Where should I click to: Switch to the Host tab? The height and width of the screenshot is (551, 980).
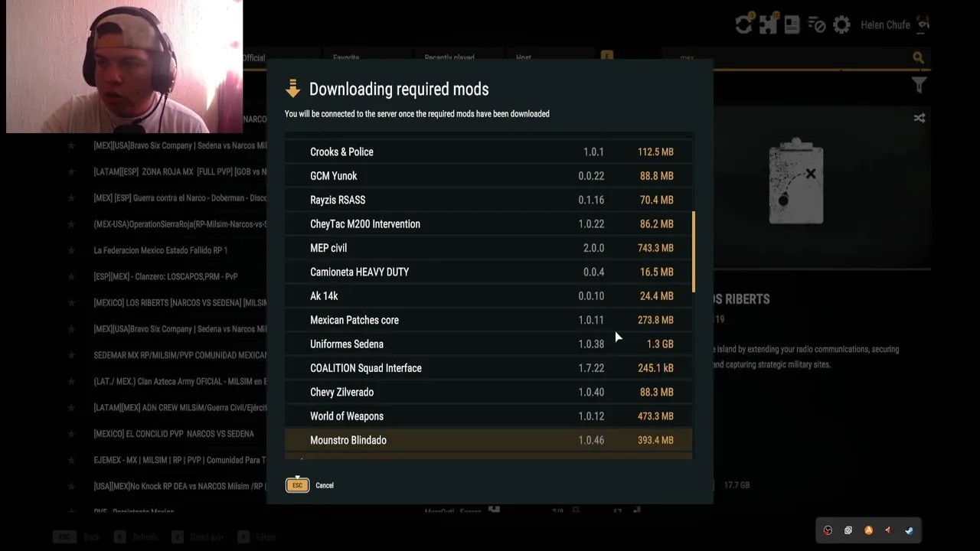pyautogui.click(x=524, y=57)
